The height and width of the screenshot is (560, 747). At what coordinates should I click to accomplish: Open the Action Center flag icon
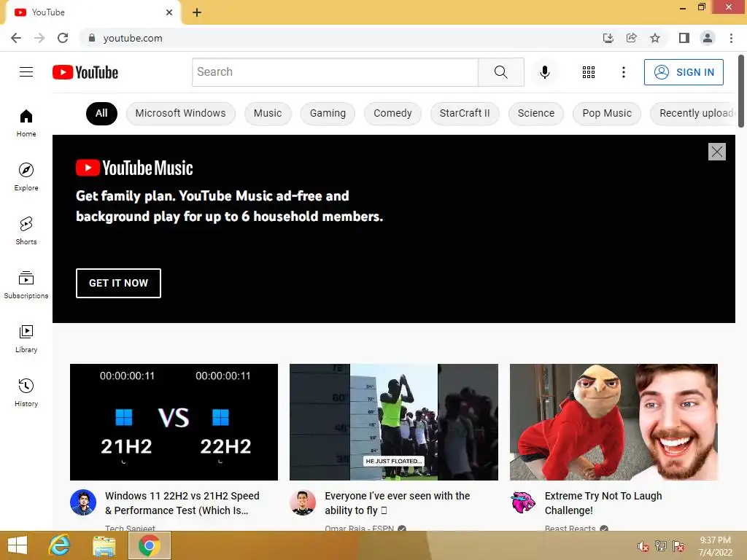click(678, 546)
